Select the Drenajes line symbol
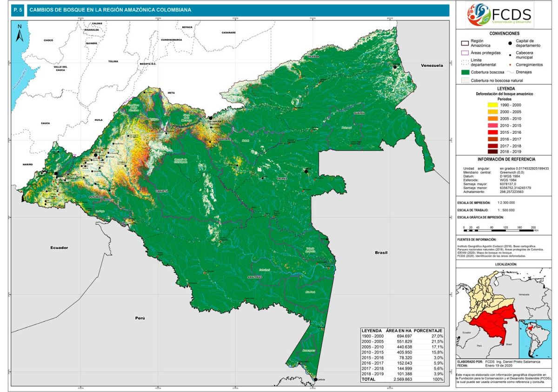558x392 pixels. pyautogui.click(x=510, y=72)
